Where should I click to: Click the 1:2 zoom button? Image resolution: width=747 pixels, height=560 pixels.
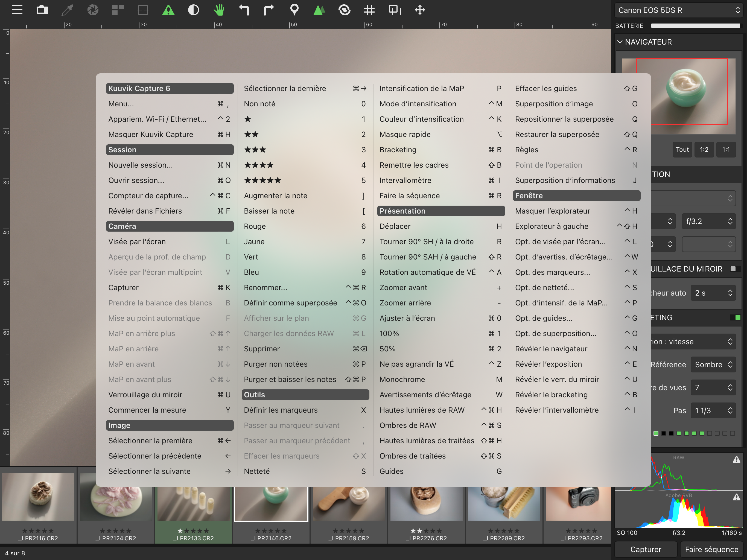coord(704,150)
